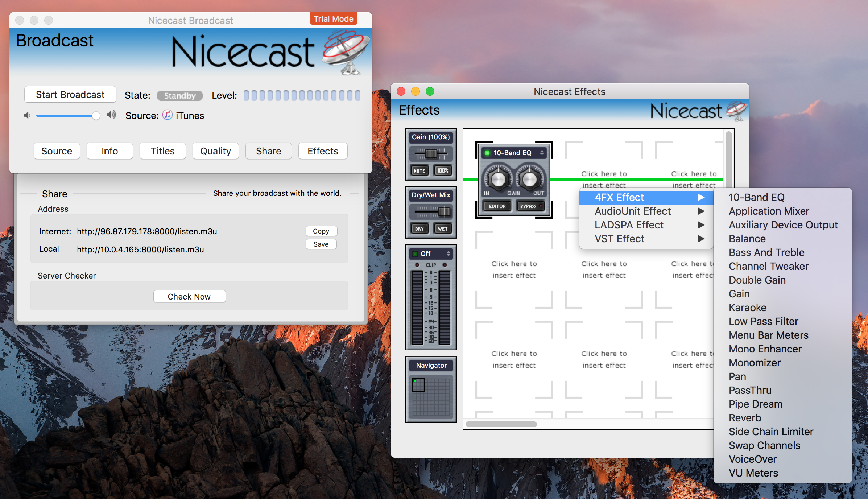Open the Effects button in Broadcast window

[x=323, y=151]
